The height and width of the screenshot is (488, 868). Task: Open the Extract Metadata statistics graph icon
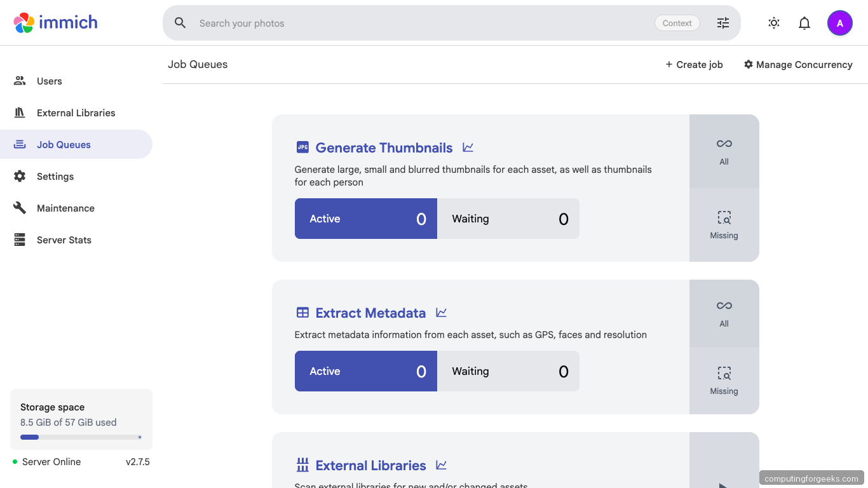441,313
